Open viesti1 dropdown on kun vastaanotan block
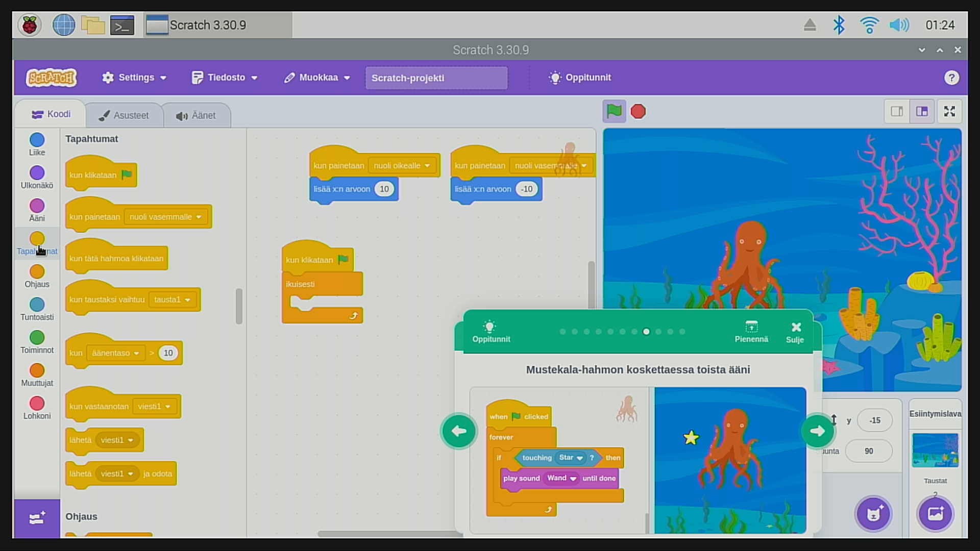 [x=154, y=407]
